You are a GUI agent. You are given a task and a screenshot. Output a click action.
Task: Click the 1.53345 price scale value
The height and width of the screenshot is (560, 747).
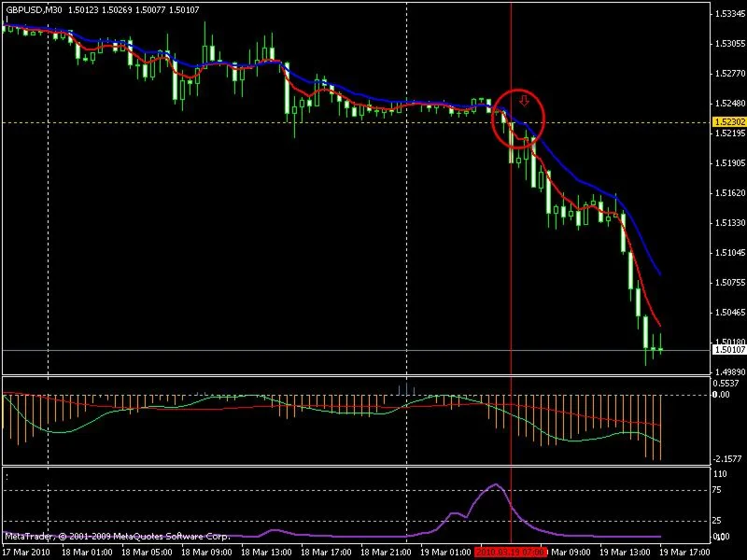point(730,14)
